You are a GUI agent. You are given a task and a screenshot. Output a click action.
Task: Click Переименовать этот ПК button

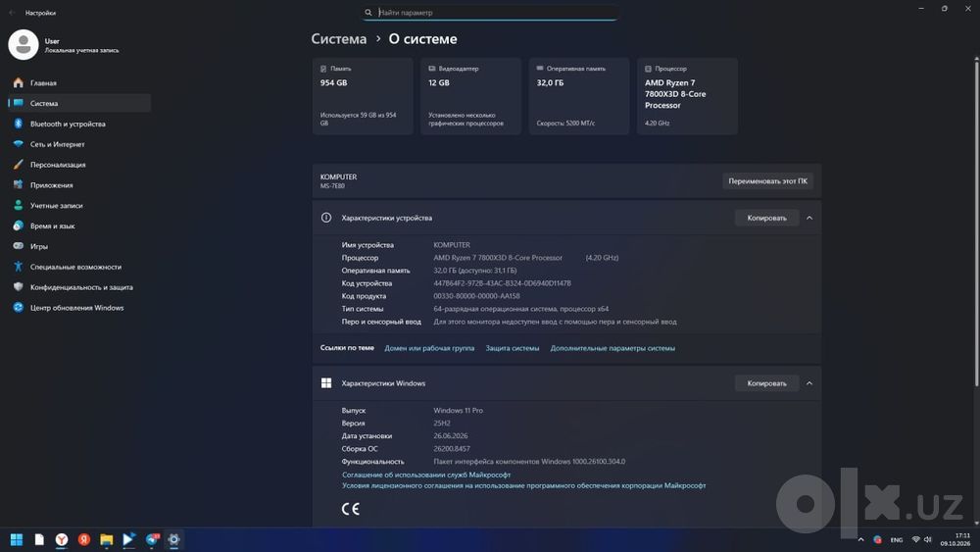[767, 181]
